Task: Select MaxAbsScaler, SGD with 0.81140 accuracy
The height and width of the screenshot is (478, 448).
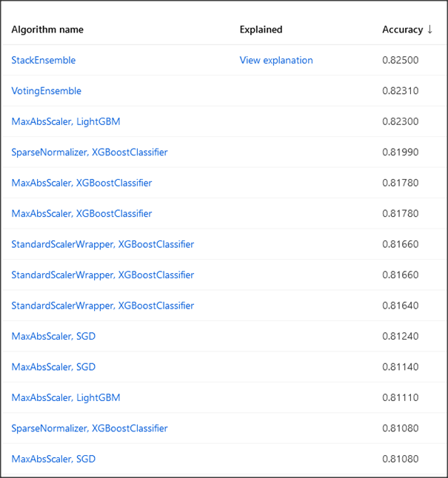Action: [53, 367]
